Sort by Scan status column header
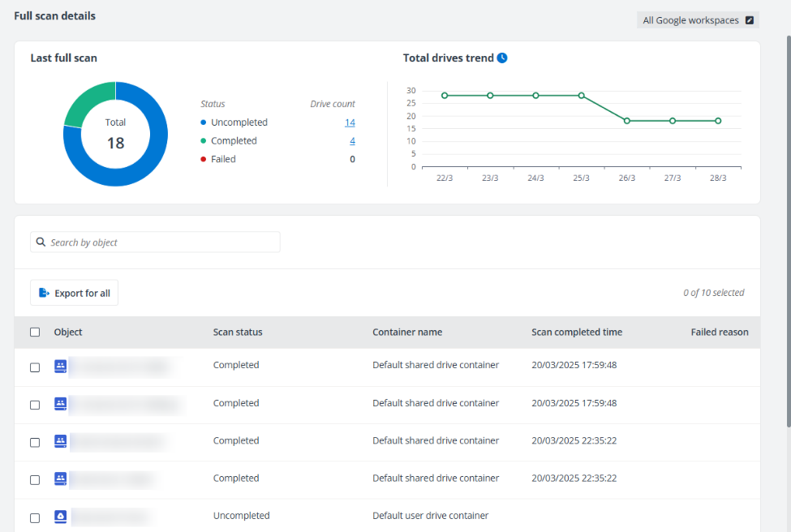The height and width of the screenshot is (532, 791). point(238,332)
